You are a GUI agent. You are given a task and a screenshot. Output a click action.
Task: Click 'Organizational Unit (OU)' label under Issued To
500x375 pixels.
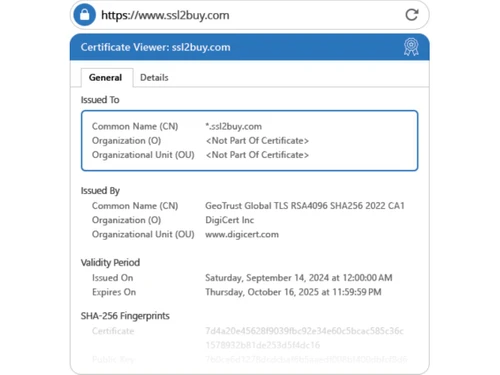click(x=143, y=155)
